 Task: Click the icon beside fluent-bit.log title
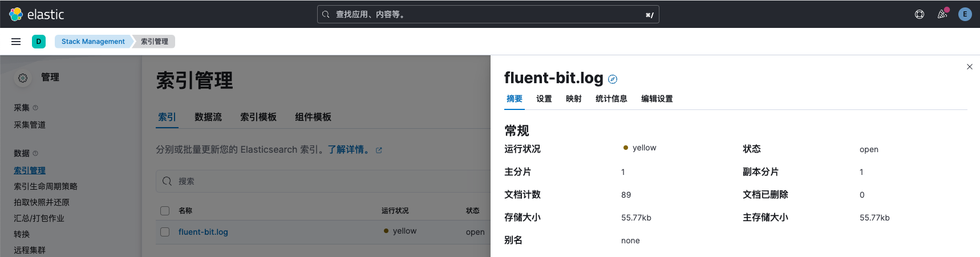613,79
